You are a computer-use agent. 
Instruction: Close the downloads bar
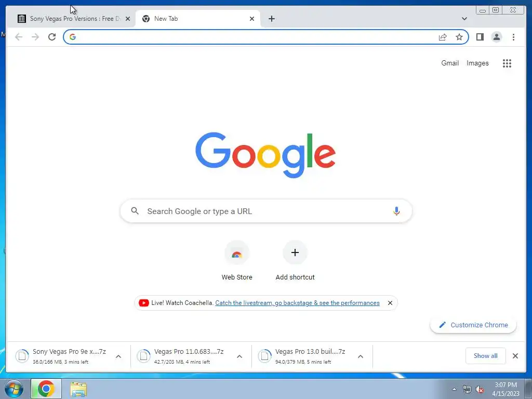[x=515, y=356]
